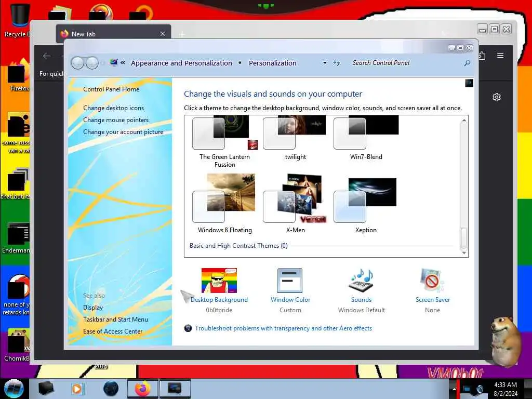Click the theme list scroll down arrow
Screen dimensions: 532x399
(464, 252)
